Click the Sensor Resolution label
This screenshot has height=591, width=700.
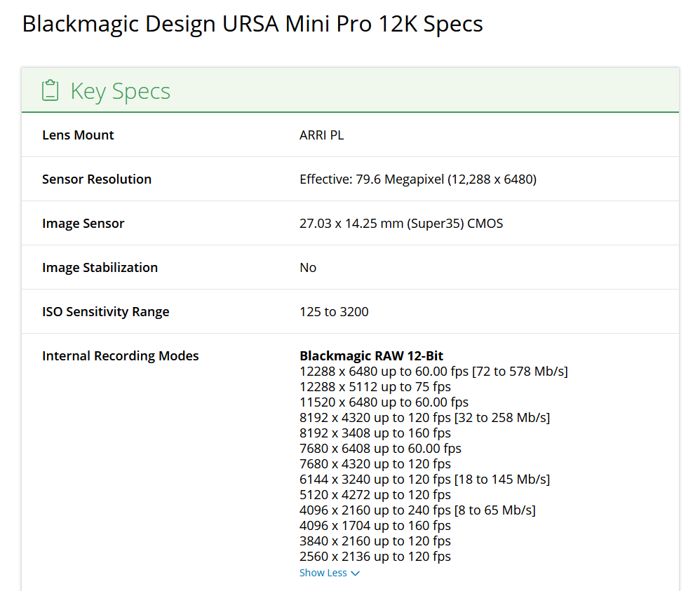pos(97,179)
